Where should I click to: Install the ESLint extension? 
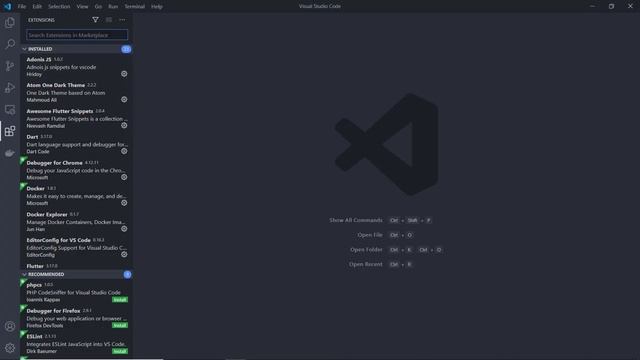coord(120,351)
